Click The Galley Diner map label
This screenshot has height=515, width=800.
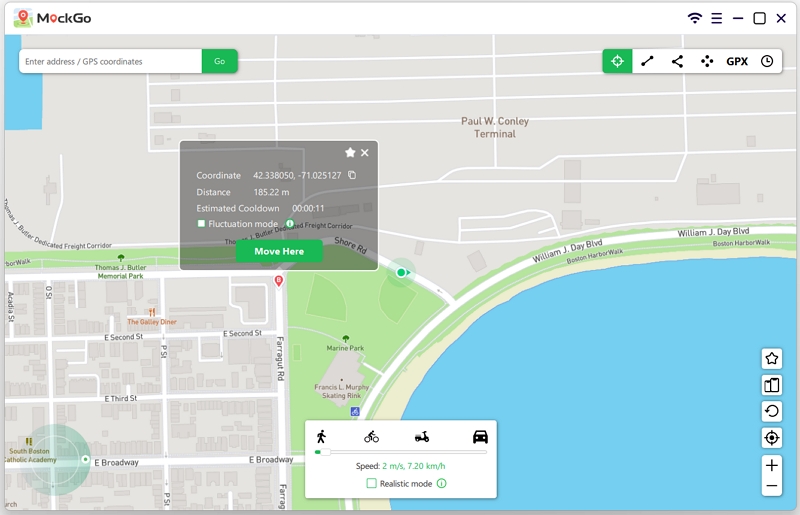tap(152, 322)
